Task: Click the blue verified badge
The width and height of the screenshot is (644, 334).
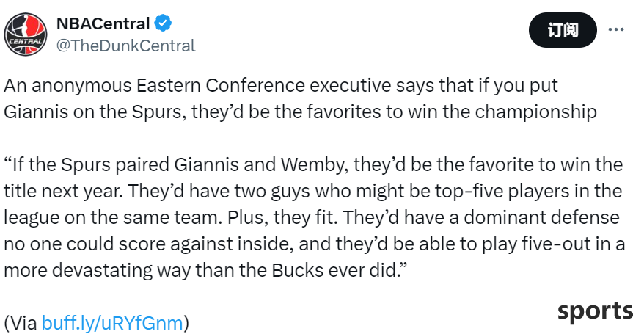Action: 163,23
